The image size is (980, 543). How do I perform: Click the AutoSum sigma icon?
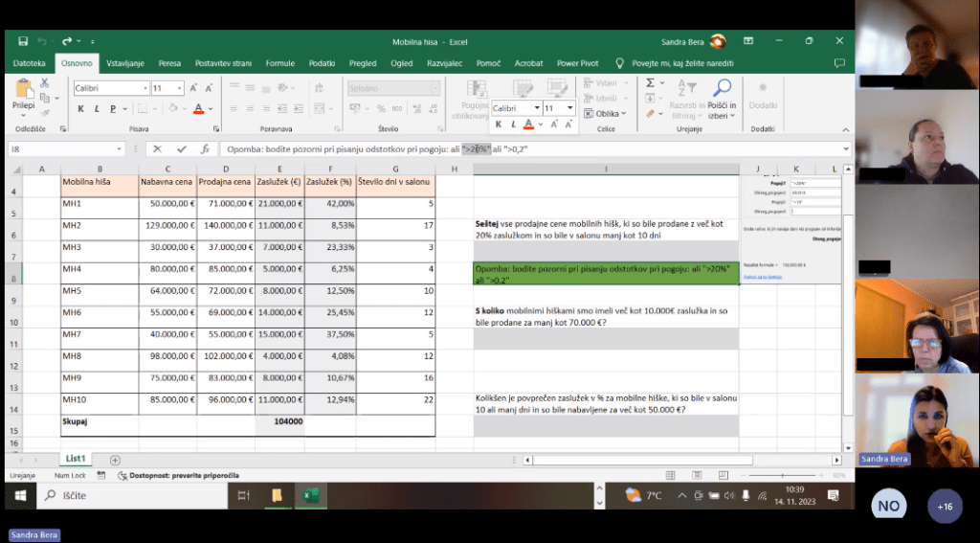(x=650, y=83)
